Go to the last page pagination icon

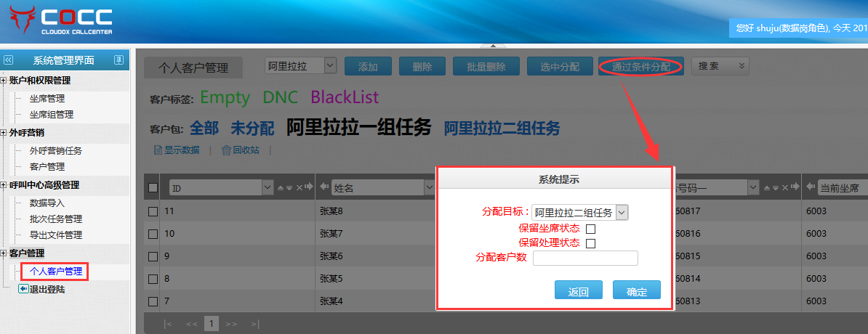point(255,323)
